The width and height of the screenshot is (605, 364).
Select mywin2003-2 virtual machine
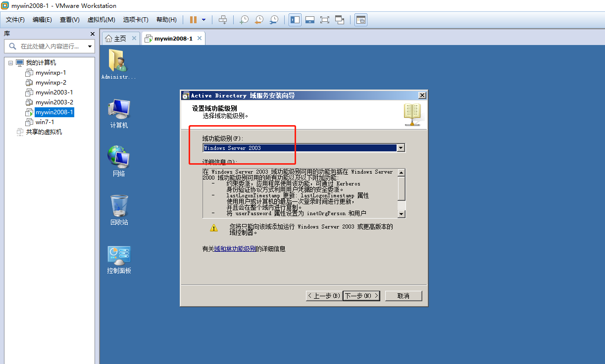[x=54, y=102]
